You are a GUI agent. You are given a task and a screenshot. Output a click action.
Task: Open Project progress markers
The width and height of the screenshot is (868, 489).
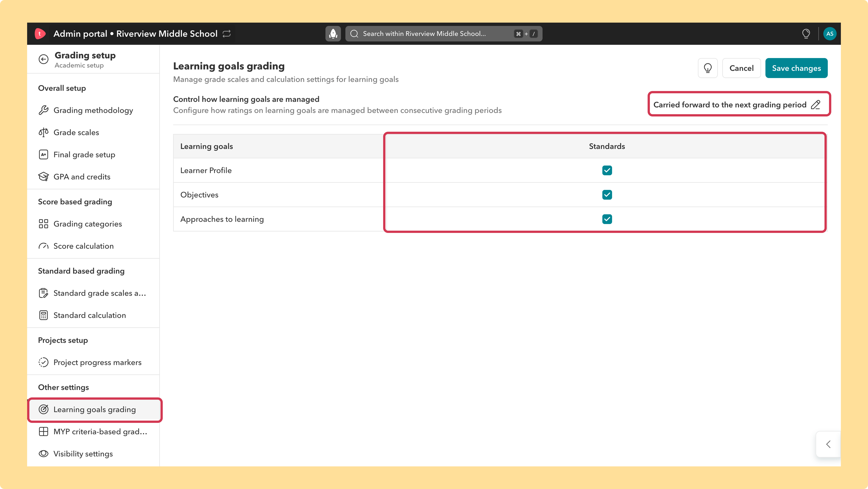(x=93, y=362)
